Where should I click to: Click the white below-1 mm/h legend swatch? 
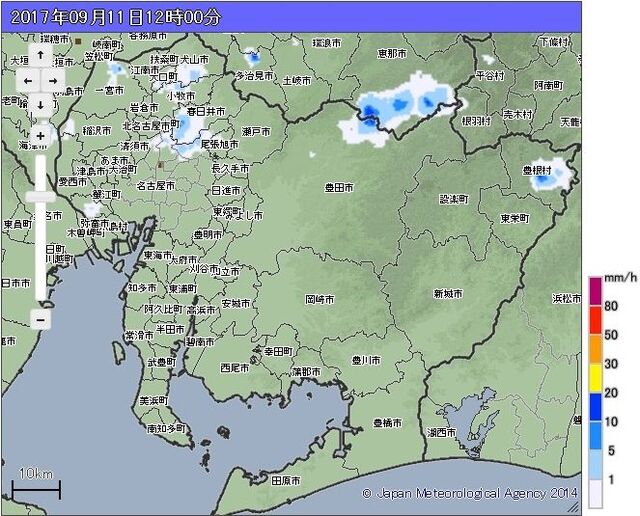coord(596,494)
